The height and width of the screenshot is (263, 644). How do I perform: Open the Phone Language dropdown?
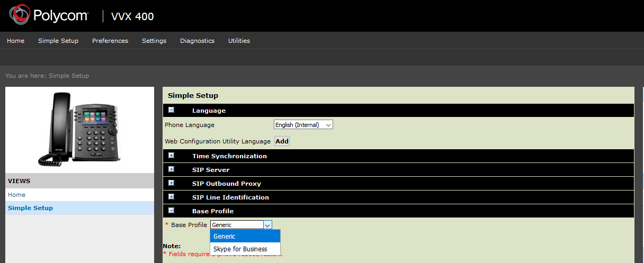[x=303, y=125]
